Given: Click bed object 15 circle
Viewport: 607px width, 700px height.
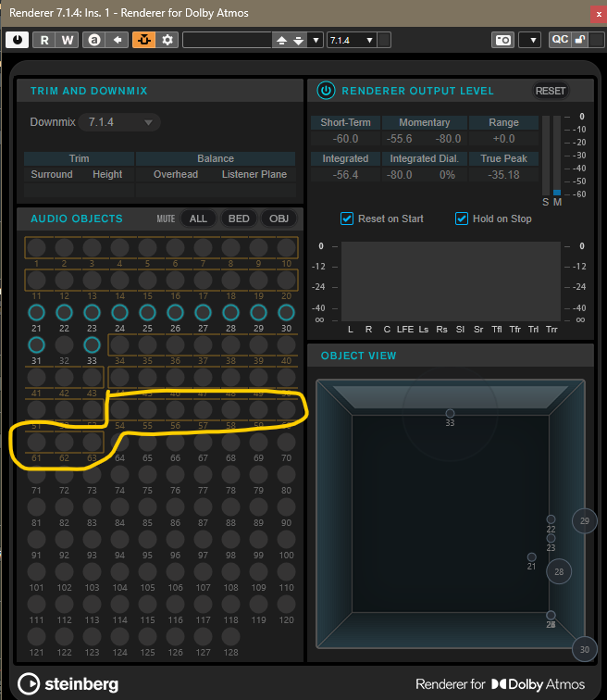Looking at the screenshot, I should pos(147,281).
